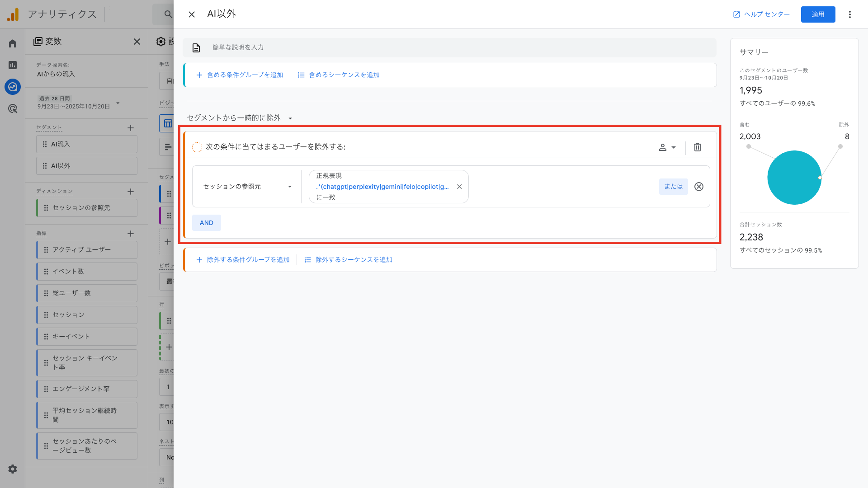Click the description note icon beside the input
The width and height of the screenshot is (868, 488).
tap(196, 47)
